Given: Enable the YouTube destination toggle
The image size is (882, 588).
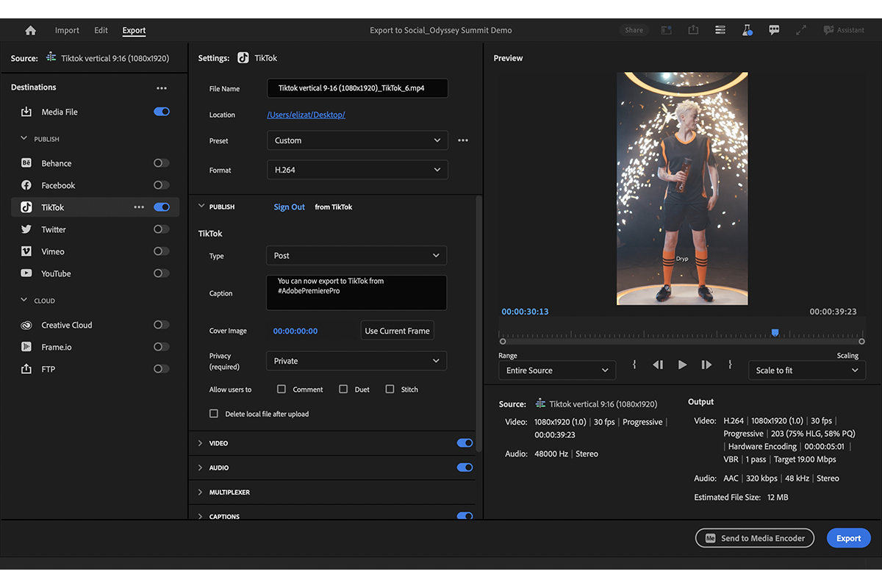Looking at the screenshot, I should click(x=162, y=273).
